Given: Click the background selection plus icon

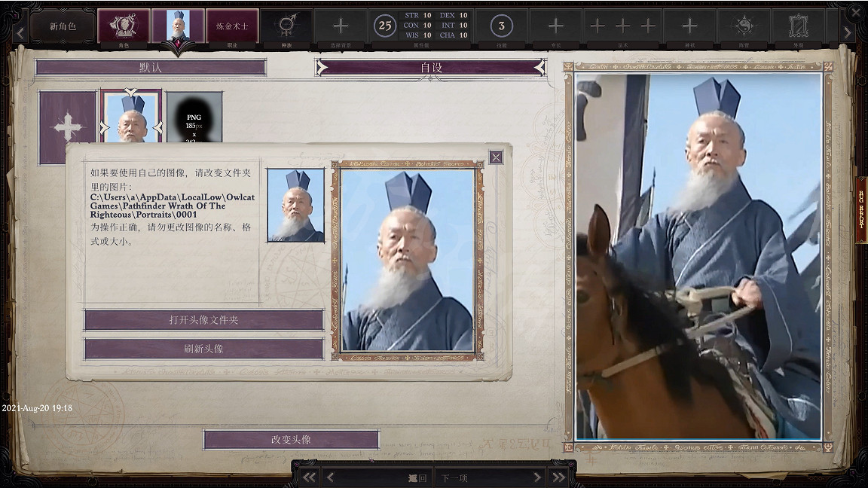Looking at the screenshot, I should (x=341, y=26).
